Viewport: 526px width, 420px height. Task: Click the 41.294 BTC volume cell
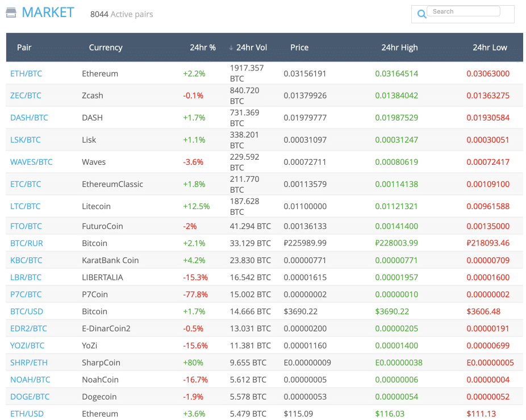(x=251, y=226)
